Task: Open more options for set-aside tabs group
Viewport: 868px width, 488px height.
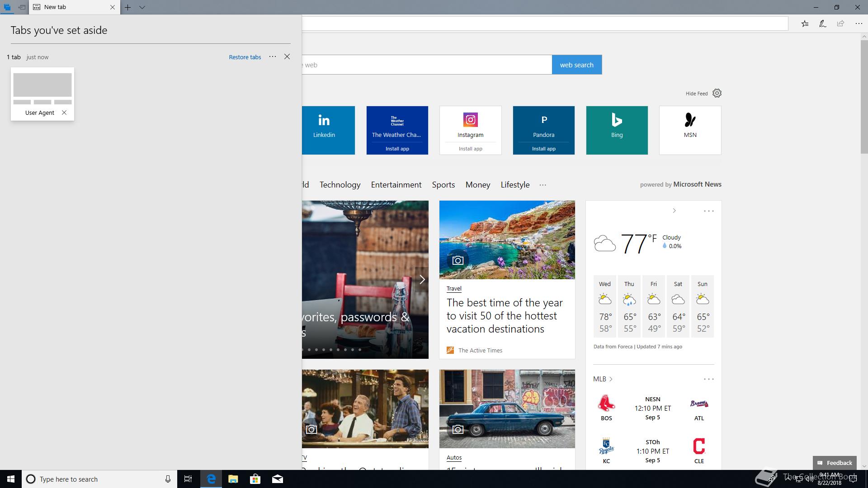Action: [273, 56]
